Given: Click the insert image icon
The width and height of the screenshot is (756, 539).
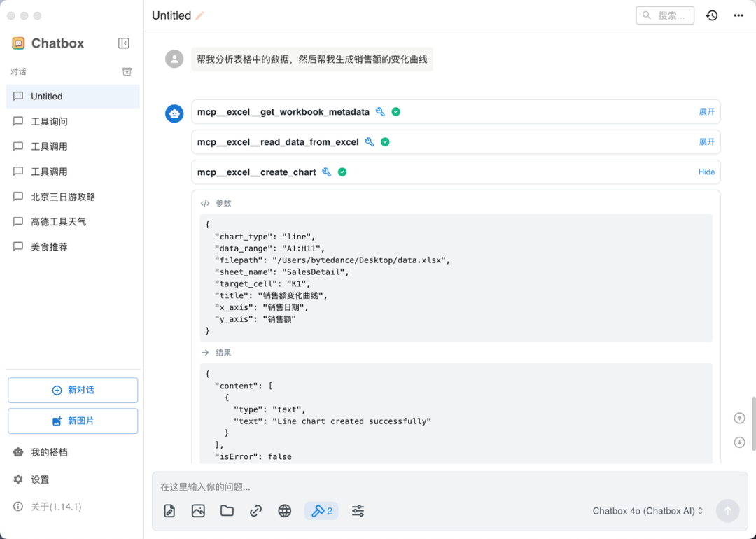Looking at the screenshot, I should [198, 511].
